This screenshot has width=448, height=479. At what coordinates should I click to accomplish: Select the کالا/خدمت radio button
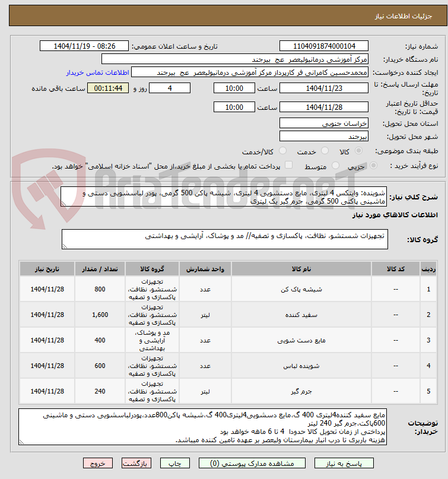click(x=283, y=151)
